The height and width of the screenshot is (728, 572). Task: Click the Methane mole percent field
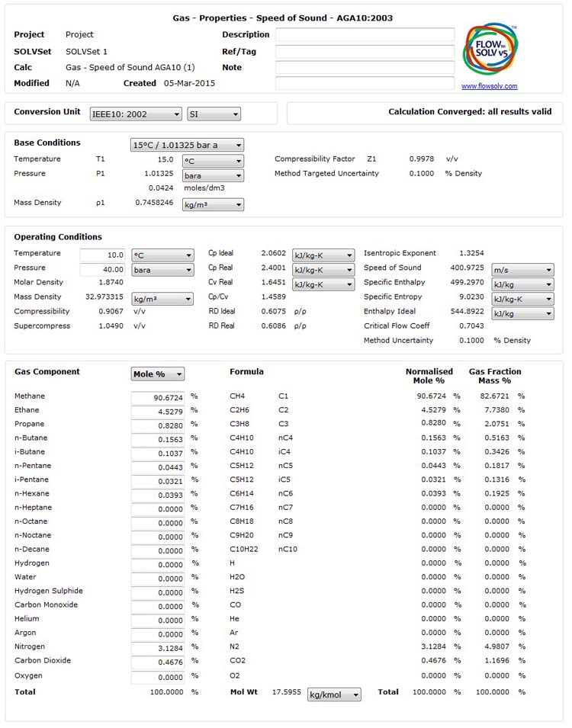pyautogui.click(x=158, y=398)
